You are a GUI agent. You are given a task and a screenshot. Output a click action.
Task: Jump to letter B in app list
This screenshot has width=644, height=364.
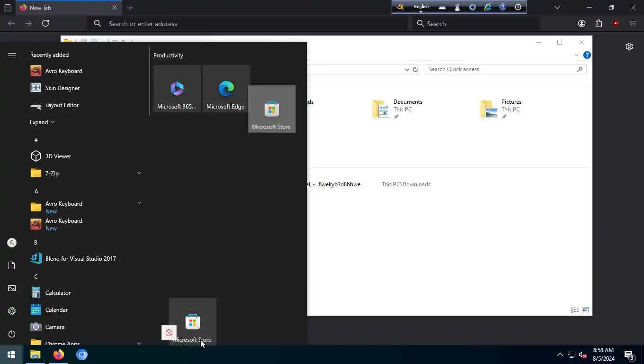tap(36, 242)
